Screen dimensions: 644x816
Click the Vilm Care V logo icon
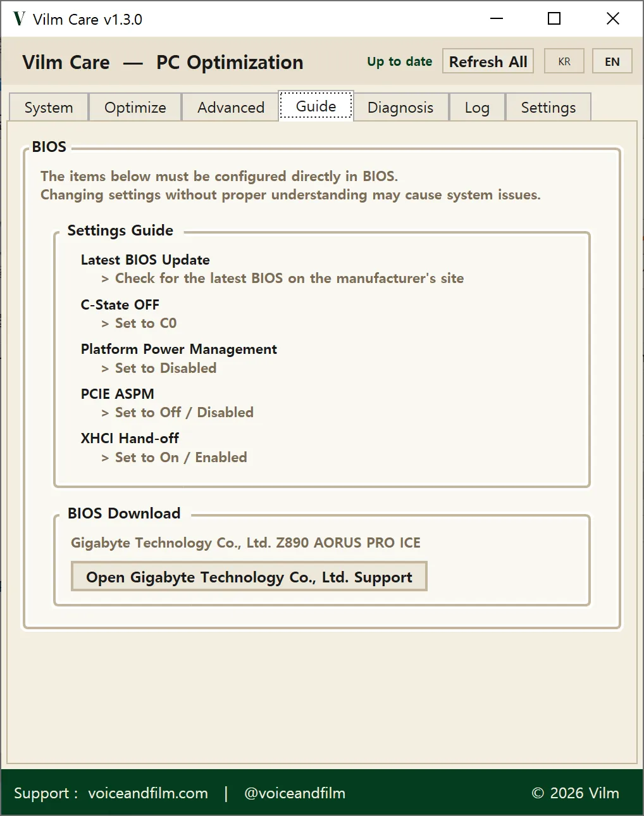pos(20,19)
